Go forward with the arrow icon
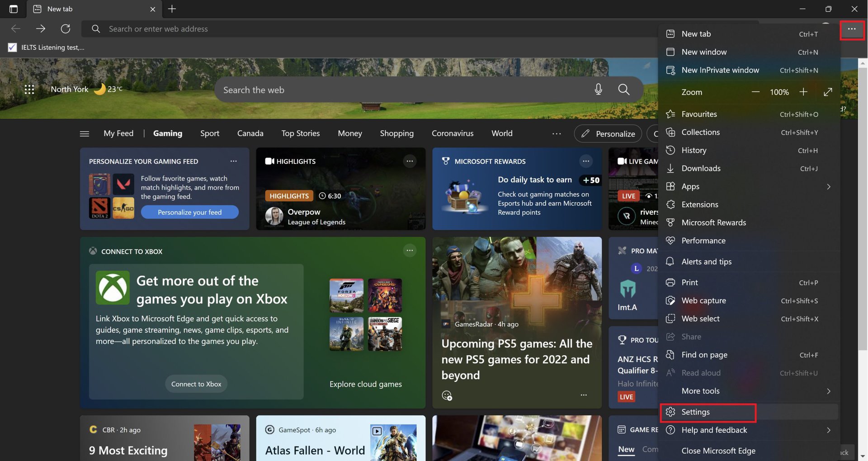Image resolution: width=868 pixels, height=461 pixels. tap(41, 29)
